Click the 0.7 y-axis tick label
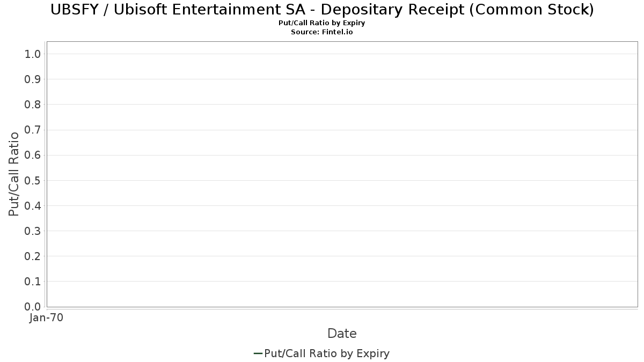644x362 pixels. pyautogui.click(x=33, y=130)
